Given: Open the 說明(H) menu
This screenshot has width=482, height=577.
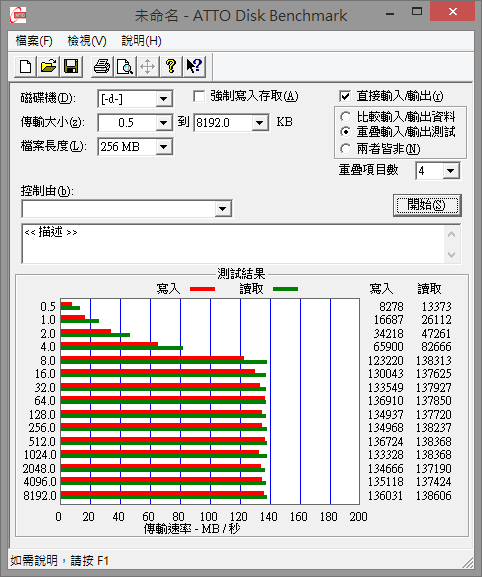Looking at the screenshot, I should (x=141, y=41).
